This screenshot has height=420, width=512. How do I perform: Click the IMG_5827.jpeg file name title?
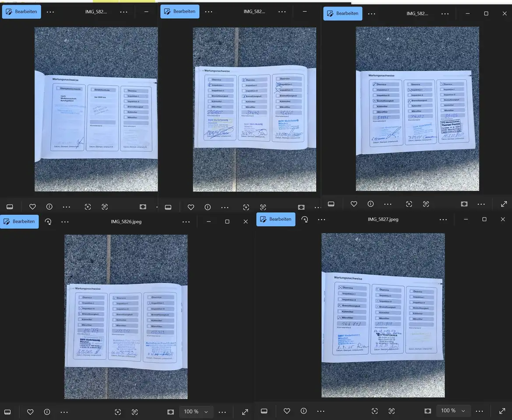coord(383,220)
